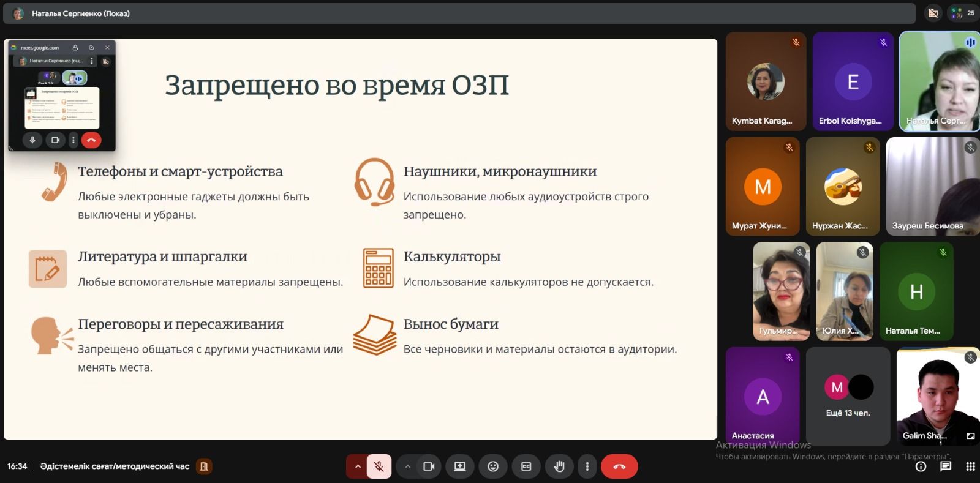Screen dimensions: 980x483
Task: Open more options three-dot menu in the bottom bar
Action: tap(587, 466)
